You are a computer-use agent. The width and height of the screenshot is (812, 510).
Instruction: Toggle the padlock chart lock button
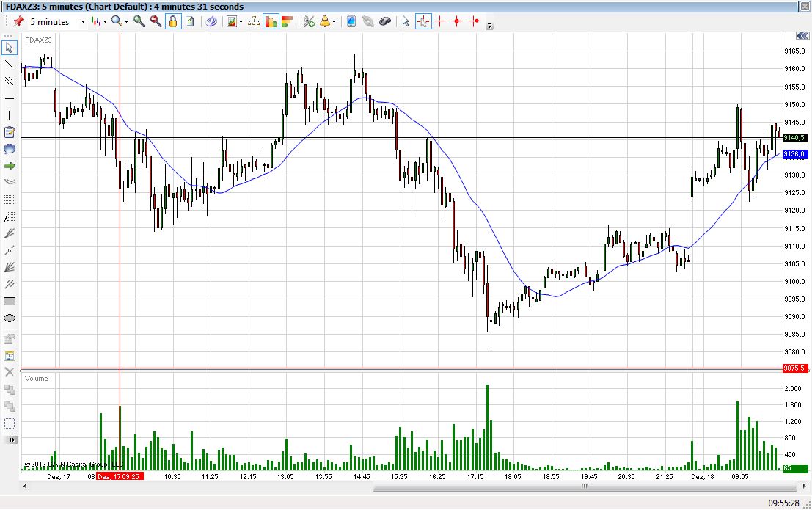coord(173,21)
